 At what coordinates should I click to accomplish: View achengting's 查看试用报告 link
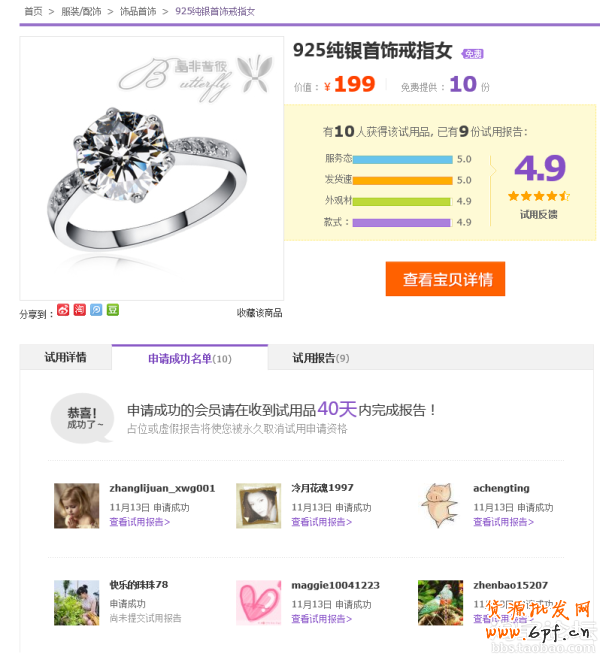pos(503,522)
